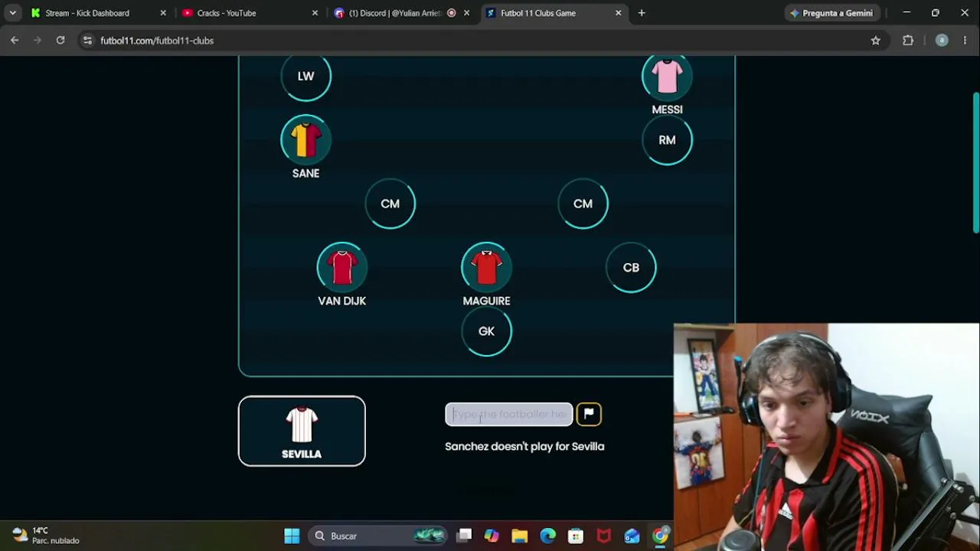Image resolution: width=980 pixels, height=551 pixels.
Task: Click the flag give-up button
Action: point(589,414)
